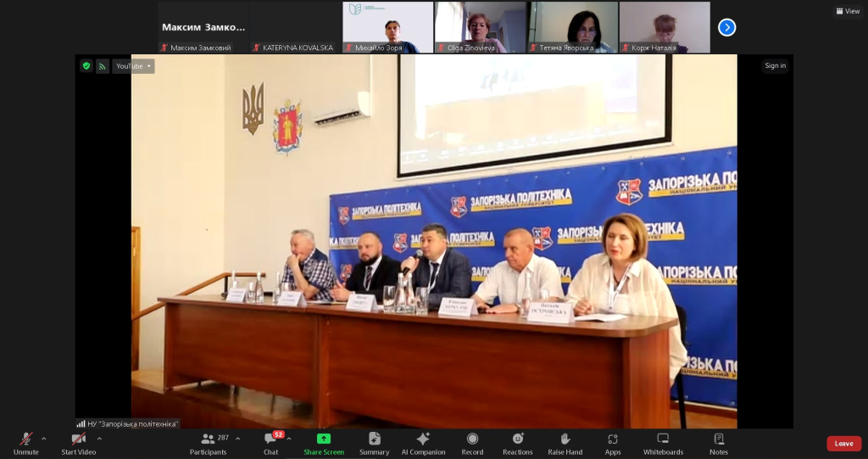Click muted mic icon of Olga Zinovieva
Image resolution: width=868 pixels, height=459 pixels.
[441, 48]
